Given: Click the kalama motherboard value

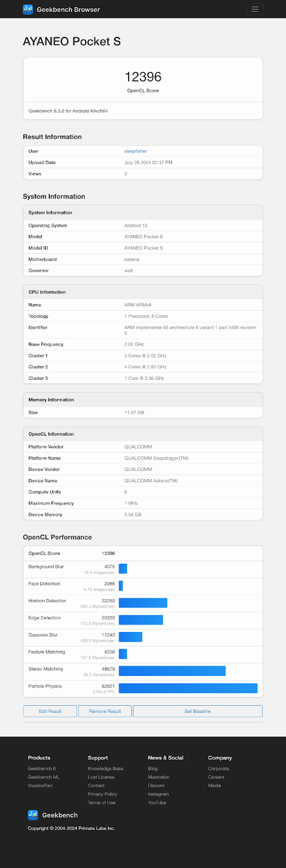Looking at the screenshot, I should pyautogui.click(x=132, y=259).
